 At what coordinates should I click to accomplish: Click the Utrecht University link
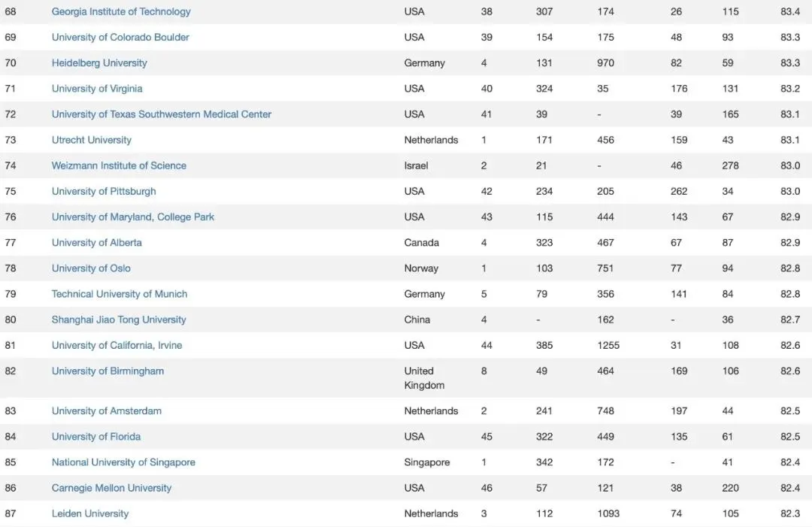pyautogui.click(x=92, y=140)
